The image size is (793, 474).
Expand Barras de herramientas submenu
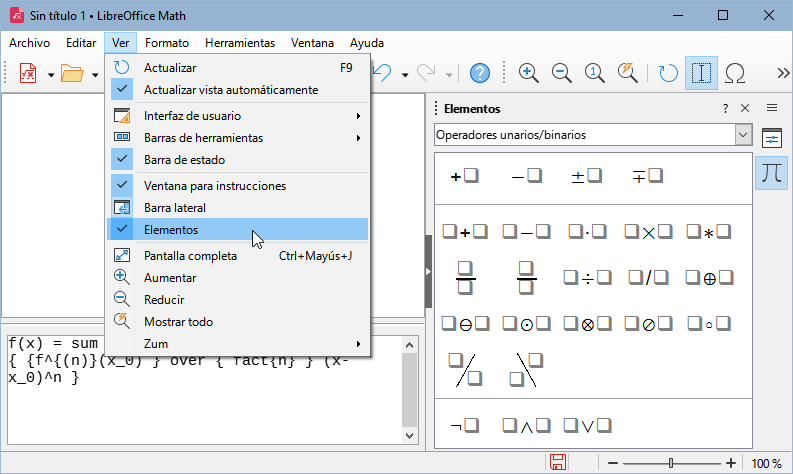tap(238, 138)
